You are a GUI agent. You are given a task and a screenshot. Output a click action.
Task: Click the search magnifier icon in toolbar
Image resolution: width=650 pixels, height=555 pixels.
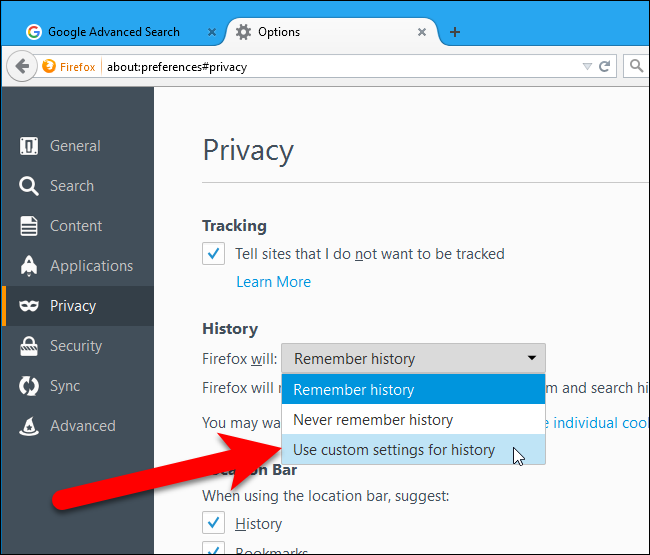tap(636, 66)
